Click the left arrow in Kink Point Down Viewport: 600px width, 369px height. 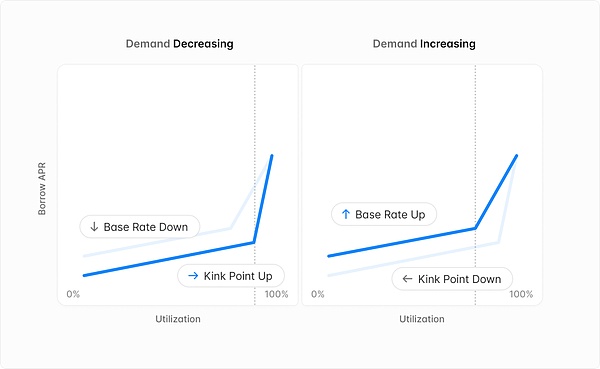coord(407,279)
